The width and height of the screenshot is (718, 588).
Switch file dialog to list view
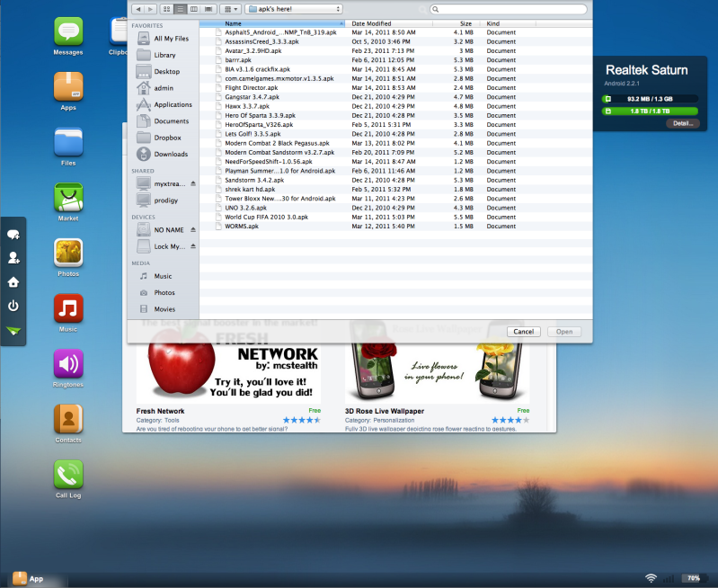(x=181, y=9)
